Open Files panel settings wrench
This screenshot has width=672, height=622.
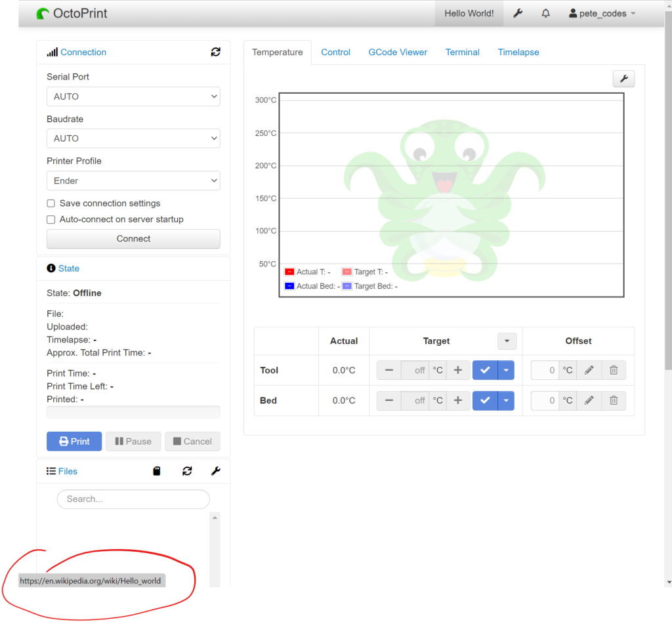point(215,471)
